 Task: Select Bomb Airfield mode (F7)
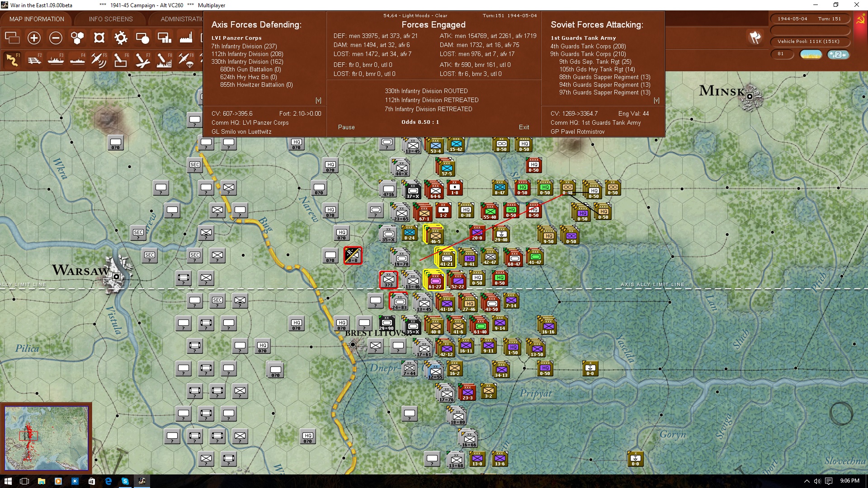click(x=142, y=60)
